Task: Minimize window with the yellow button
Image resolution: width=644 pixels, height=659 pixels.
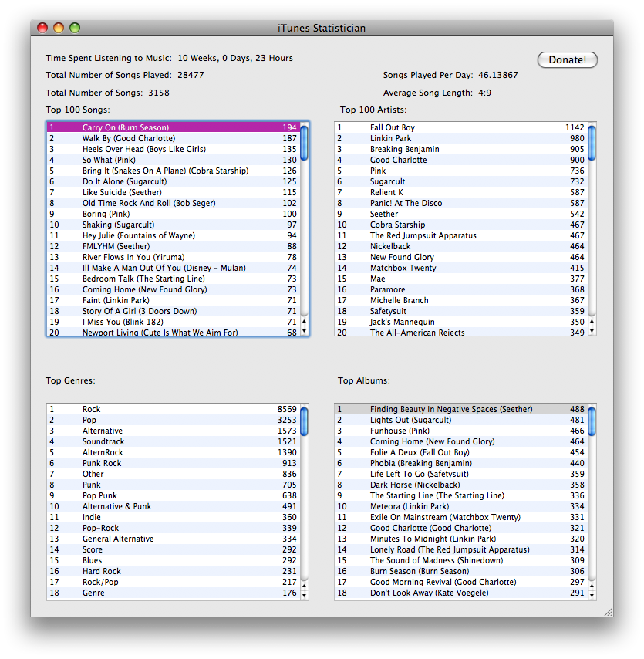Action: [x=59, y=28]
